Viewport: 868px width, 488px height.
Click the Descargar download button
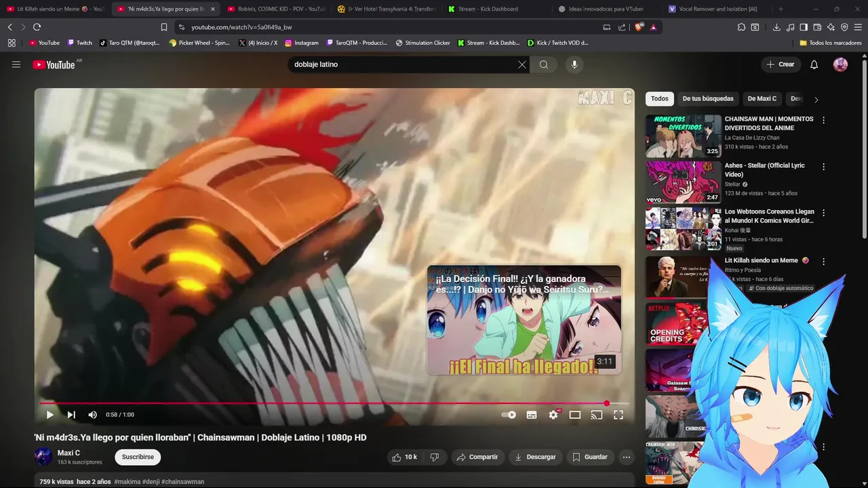point(536,457)
